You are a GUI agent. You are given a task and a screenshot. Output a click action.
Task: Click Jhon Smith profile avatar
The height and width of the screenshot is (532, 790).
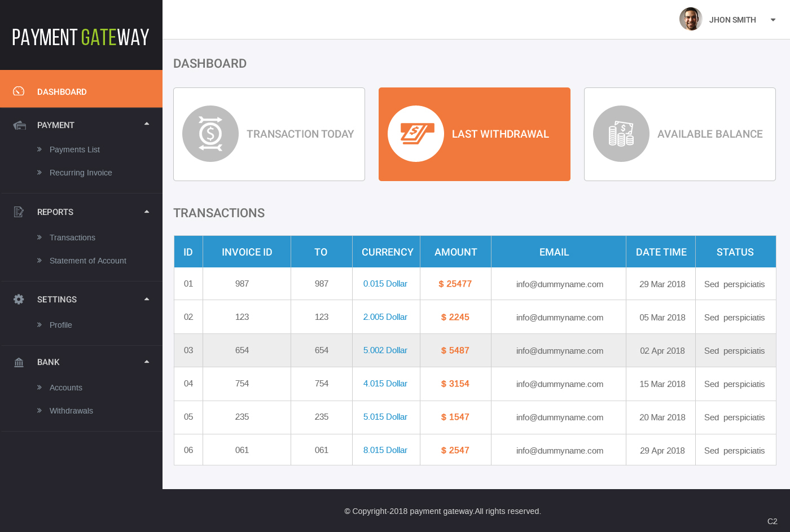691,19
